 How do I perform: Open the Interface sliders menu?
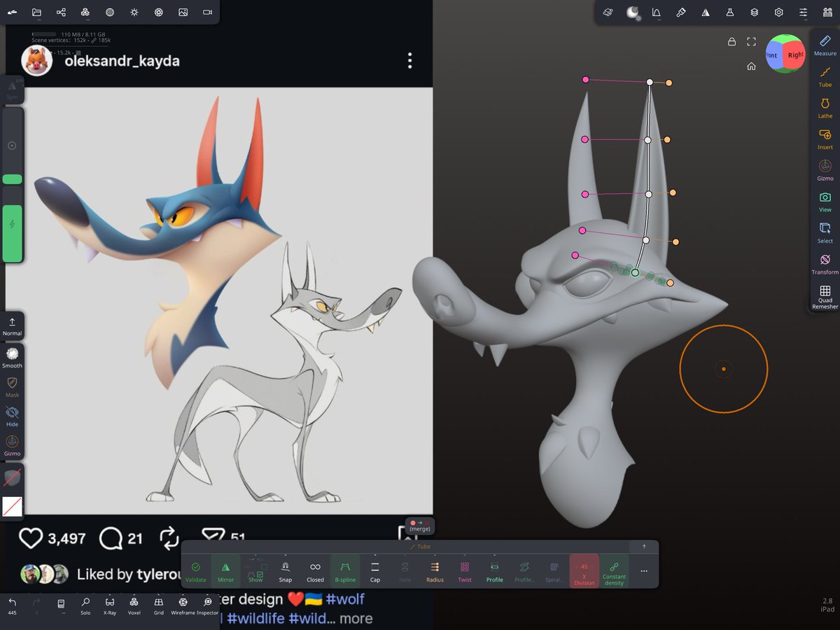(803, 13)
